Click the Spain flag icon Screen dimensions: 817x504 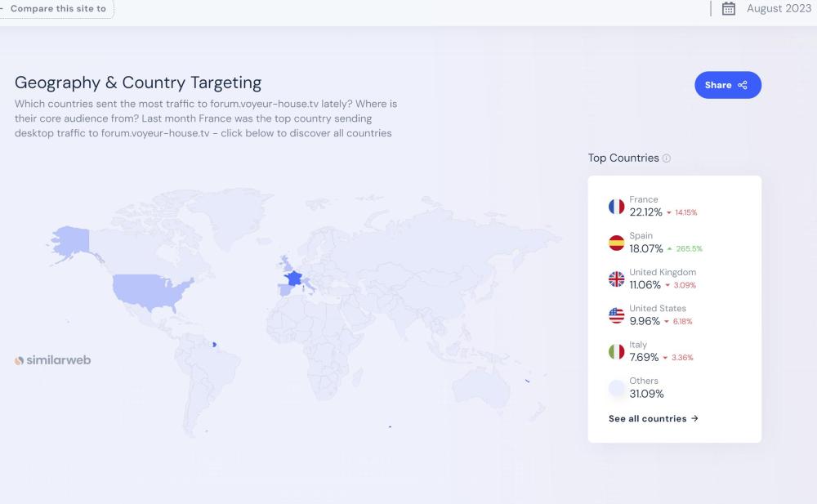point(616,243)
